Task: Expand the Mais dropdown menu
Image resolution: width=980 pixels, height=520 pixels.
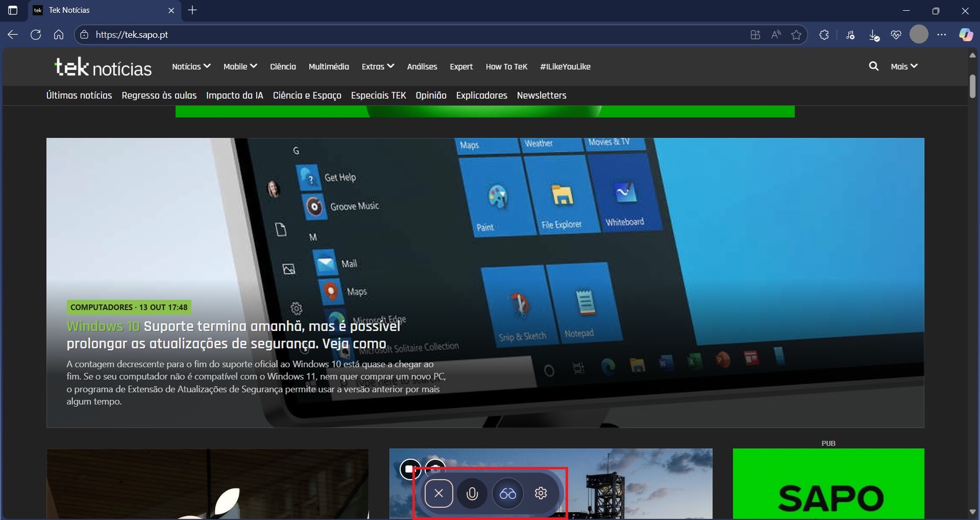Action: [x=904, y=66]
